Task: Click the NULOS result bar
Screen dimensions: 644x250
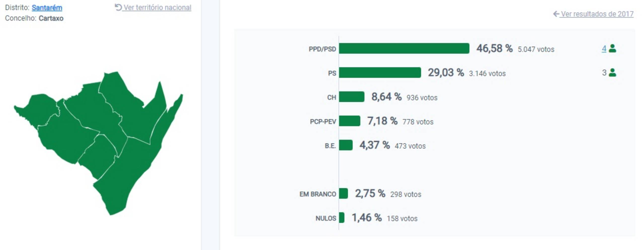Action: (342, 218)
